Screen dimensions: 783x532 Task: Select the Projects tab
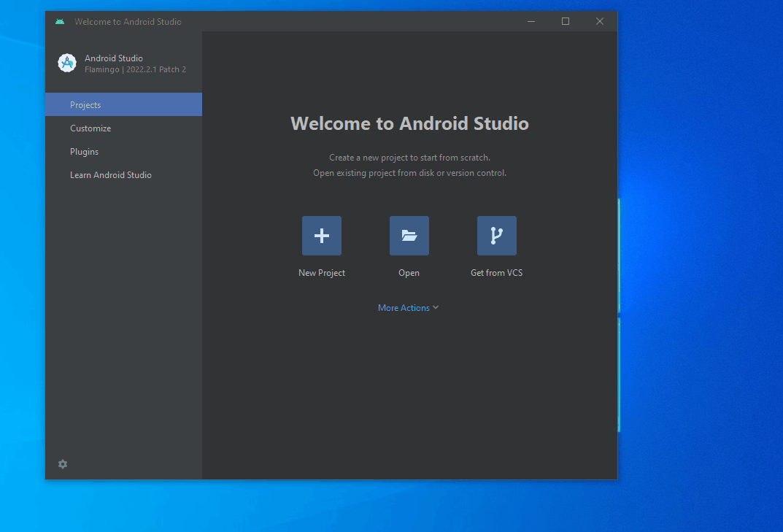pos(124,104)
